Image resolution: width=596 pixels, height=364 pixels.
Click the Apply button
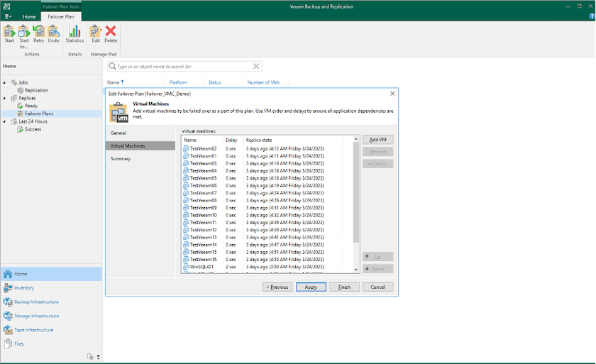pyautogui.click(x=311, y=287)
